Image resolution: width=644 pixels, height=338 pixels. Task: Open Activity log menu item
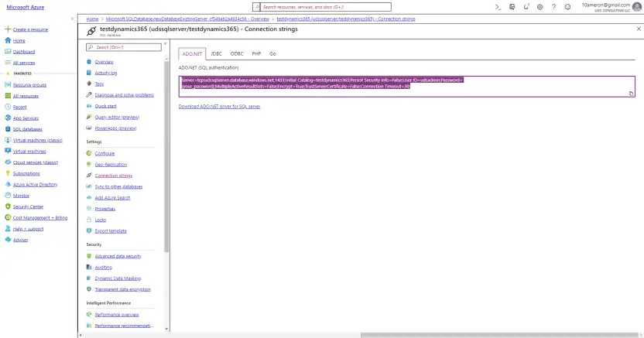[x=106, y=73]
